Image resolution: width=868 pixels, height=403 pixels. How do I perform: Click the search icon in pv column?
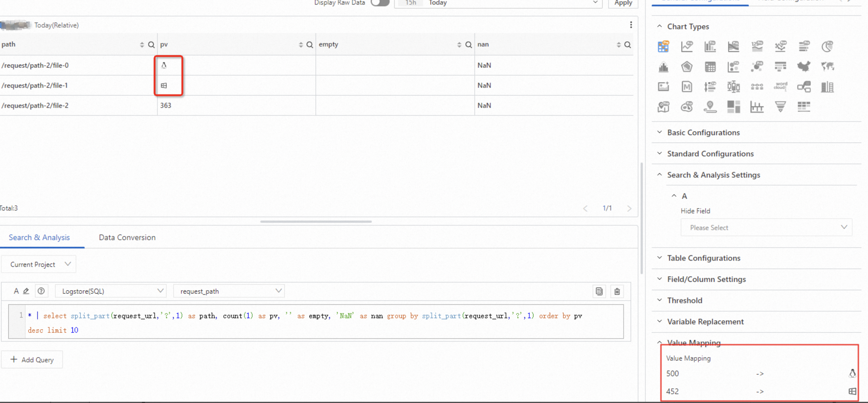point(309,45)
